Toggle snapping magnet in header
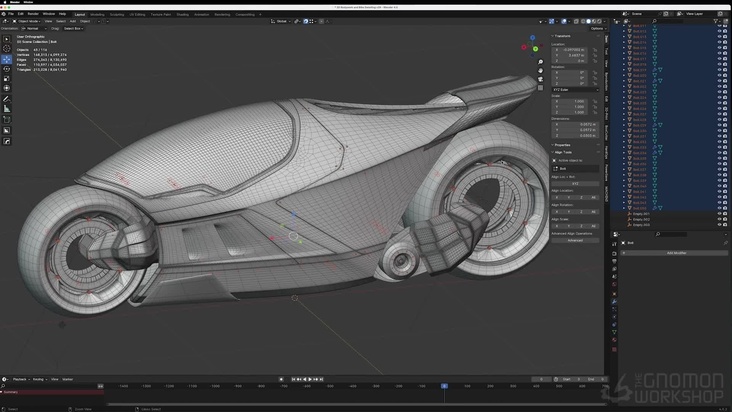 306,21
